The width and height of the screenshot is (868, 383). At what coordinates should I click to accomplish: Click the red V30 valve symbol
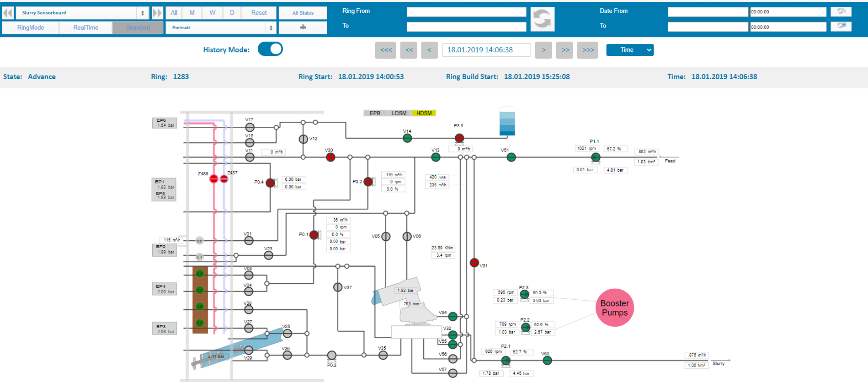[330, 157]
